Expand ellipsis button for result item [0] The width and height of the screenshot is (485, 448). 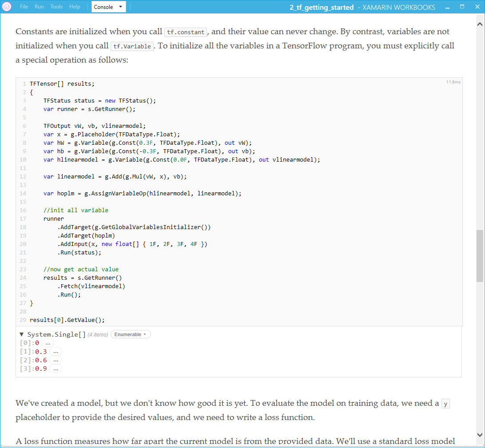click(x=48, y=343)
